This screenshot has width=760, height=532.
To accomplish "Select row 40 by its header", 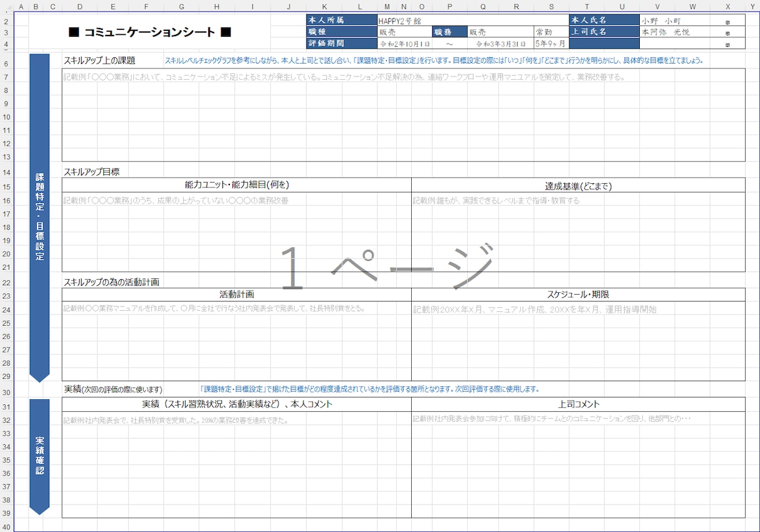I will coord(6,526).
